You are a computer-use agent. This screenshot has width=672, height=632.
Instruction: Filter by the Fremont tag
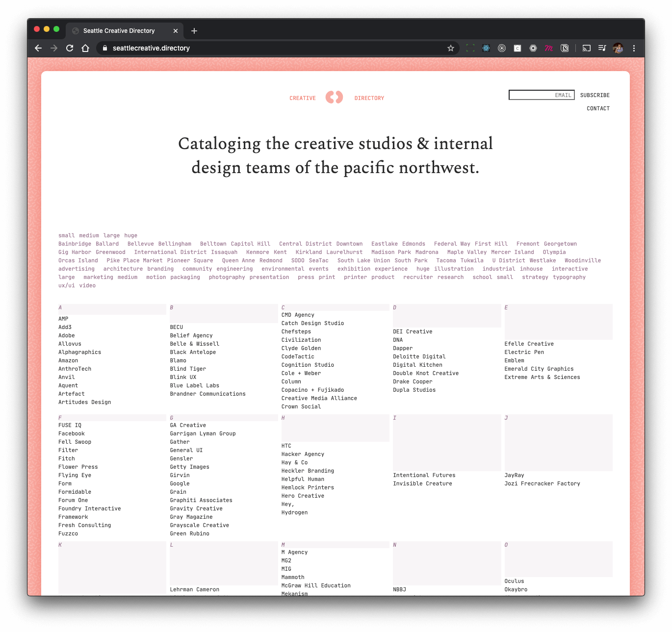pos(528,244)
